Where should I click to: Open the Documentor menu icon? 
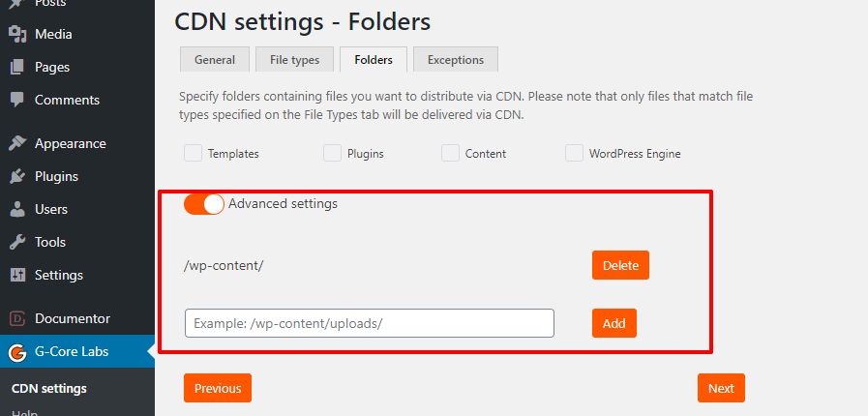[17, 318]
